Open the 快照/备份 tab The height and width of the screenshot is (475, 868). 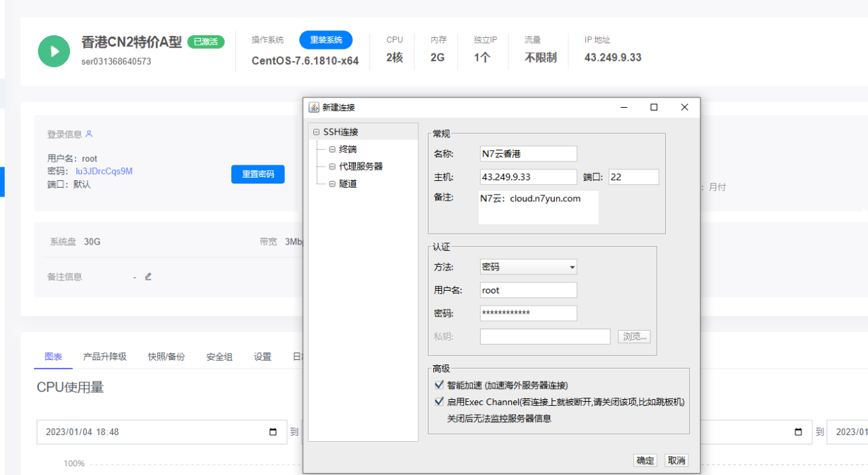tap(166, 356)
